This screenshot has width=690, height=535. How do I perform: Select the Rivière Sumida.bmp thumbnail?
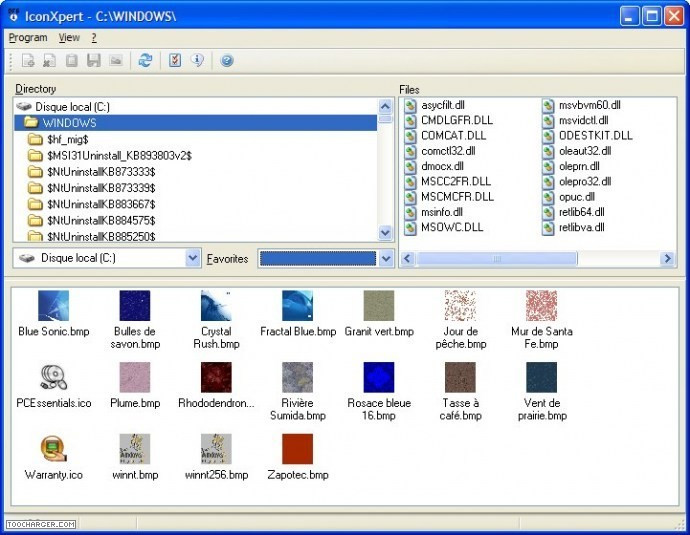point(297,377)
